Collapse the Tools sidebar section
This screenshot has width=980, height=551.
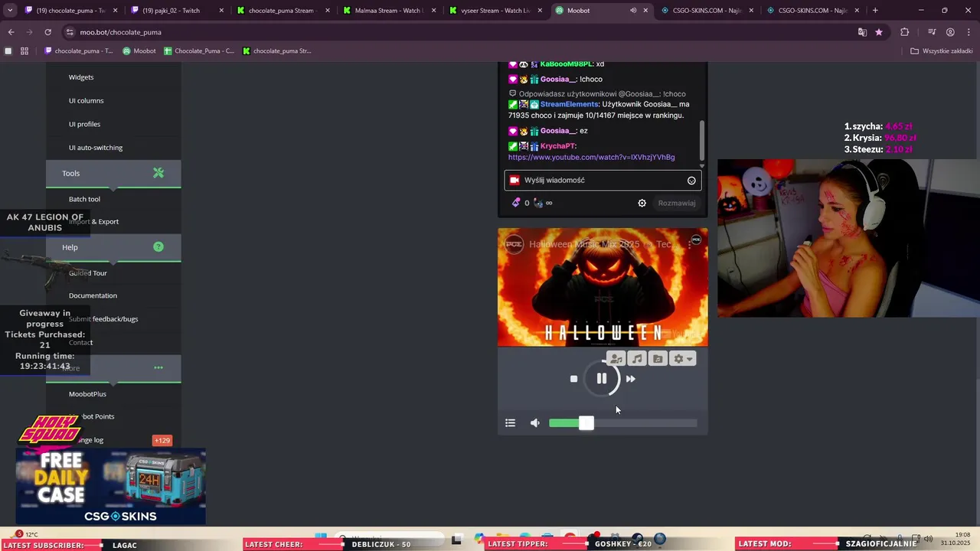click(x=113, y=174)
